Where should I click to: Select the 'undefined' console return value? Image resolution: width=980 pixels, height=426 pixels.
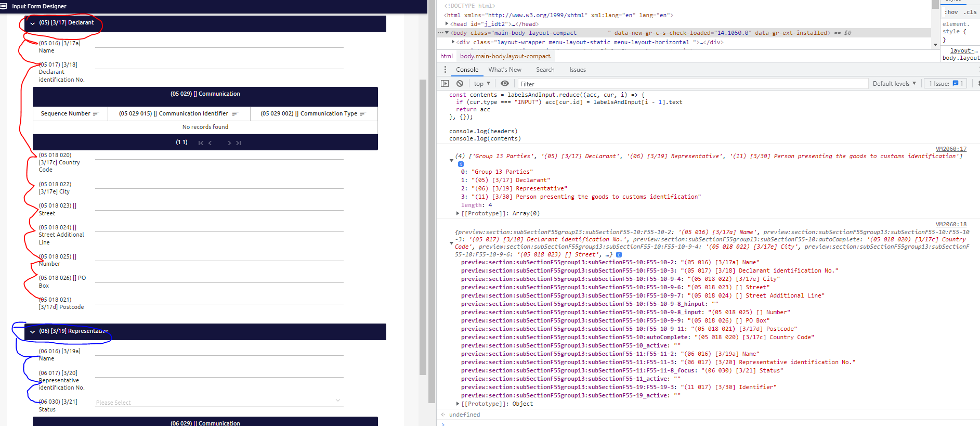coord(464,415)
